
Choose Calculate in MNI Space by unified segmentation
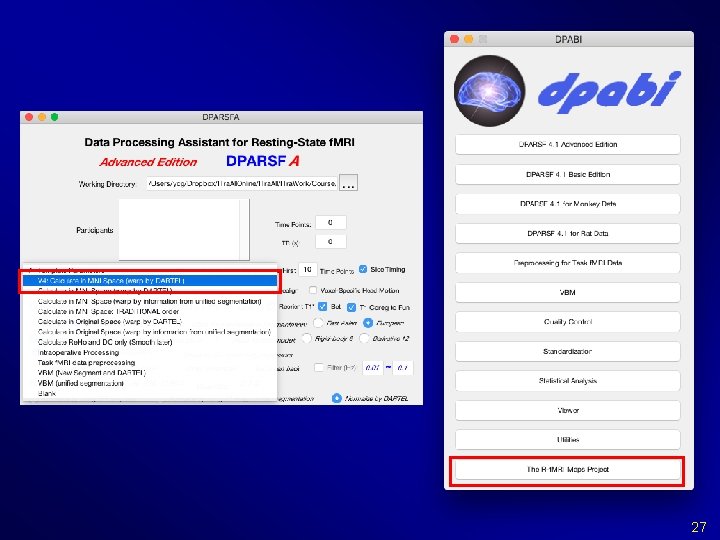point(150,301)
